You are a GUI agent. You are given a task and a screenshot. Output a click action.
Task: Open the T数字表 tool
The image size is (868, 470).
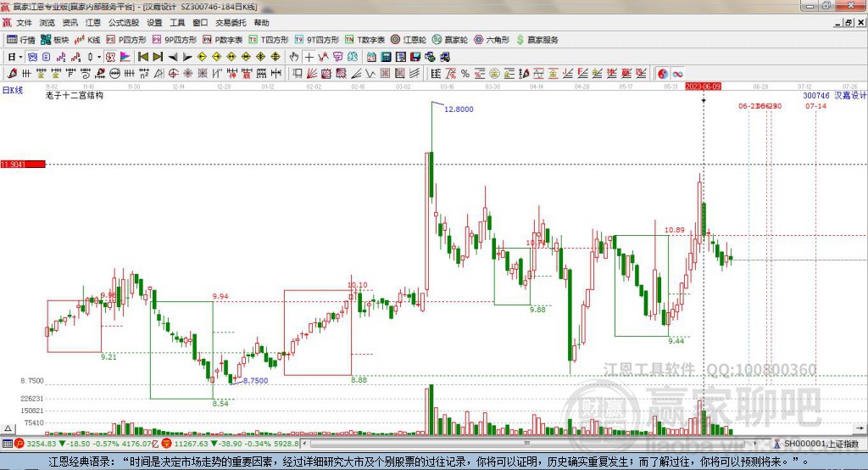[x=364, y=40]
